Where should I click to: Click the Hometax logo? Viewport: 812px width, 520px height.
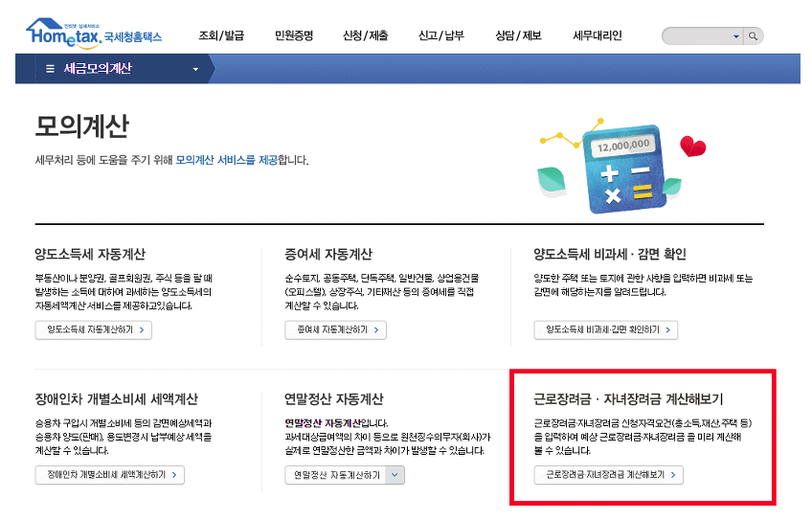pyautogui.click(x=93, y=33)
